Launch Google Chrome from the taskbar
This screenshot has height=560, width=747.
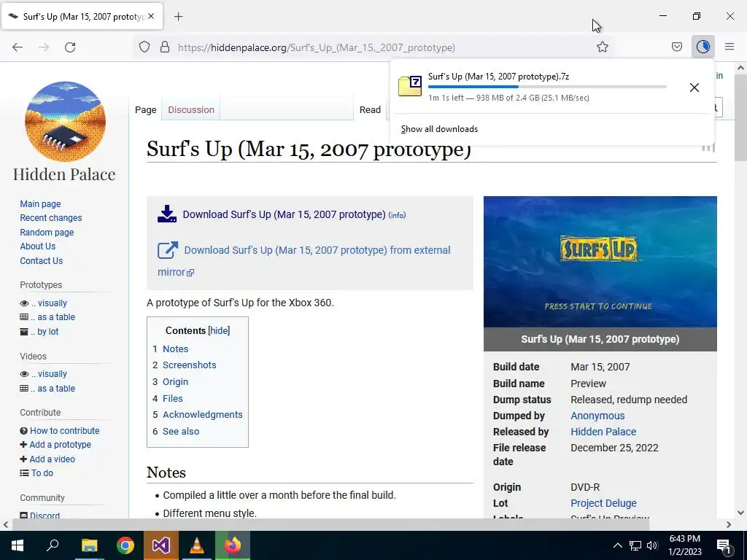[x=125, y=545]
